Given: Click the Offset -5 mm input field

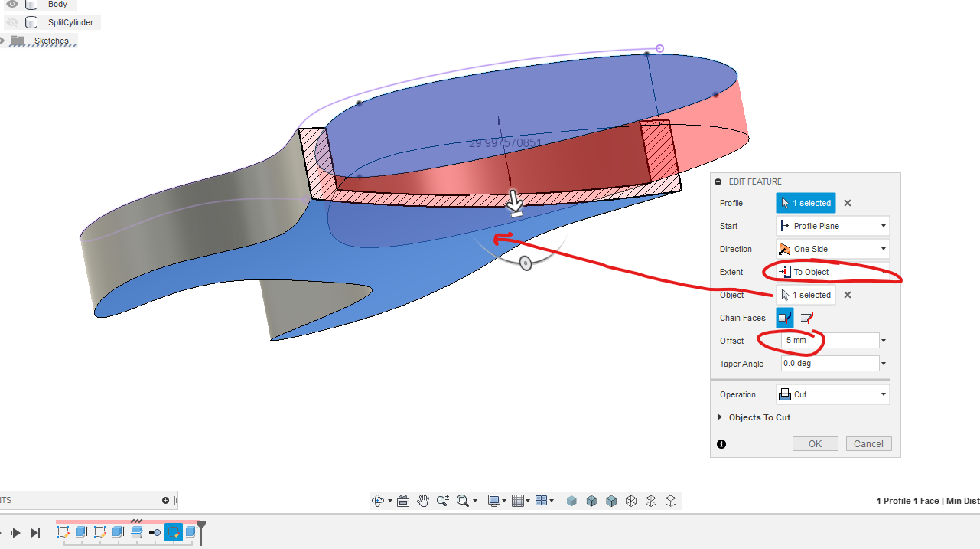Looking at the screenshot, I should (830, 341).
